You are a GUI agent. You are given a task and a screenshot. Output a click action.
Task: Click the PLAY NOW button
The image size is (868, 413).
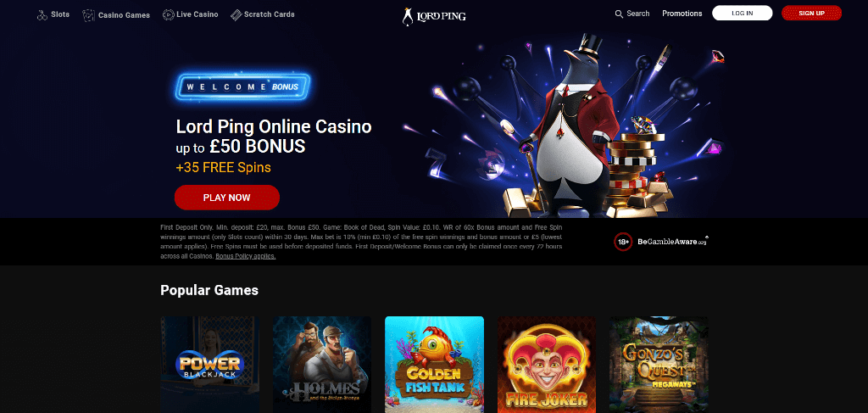[227, 198]
